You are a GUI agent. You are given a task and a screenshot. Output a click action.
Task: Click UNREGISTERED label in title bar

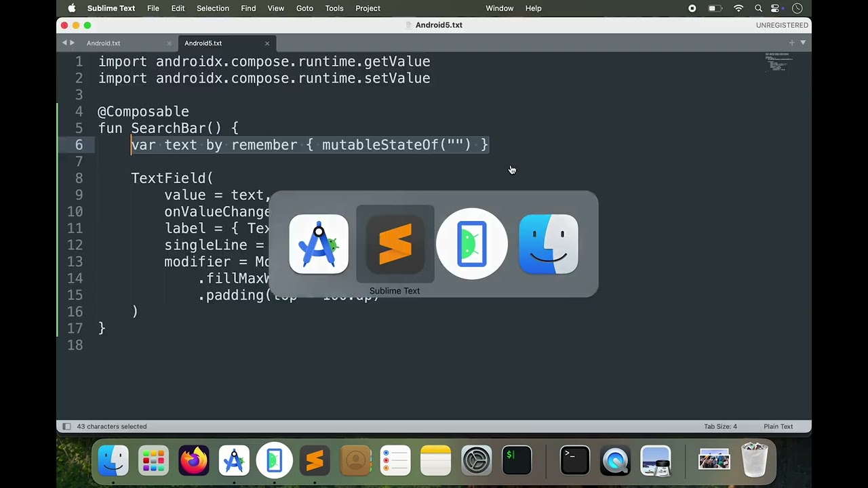(782, 25)
